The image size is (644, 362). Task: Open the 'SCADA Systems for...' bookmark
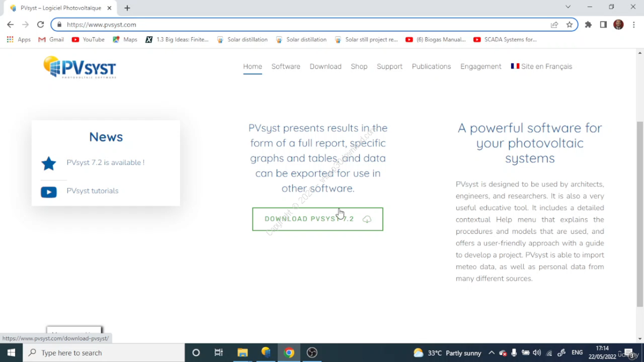[x=505, y=40]
